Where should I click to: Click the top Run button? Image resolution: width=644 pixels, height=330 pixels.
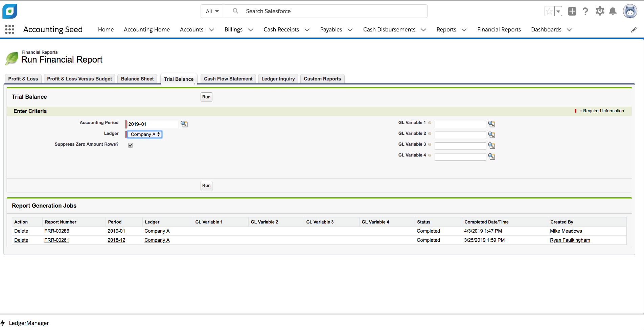coord(206,97)
